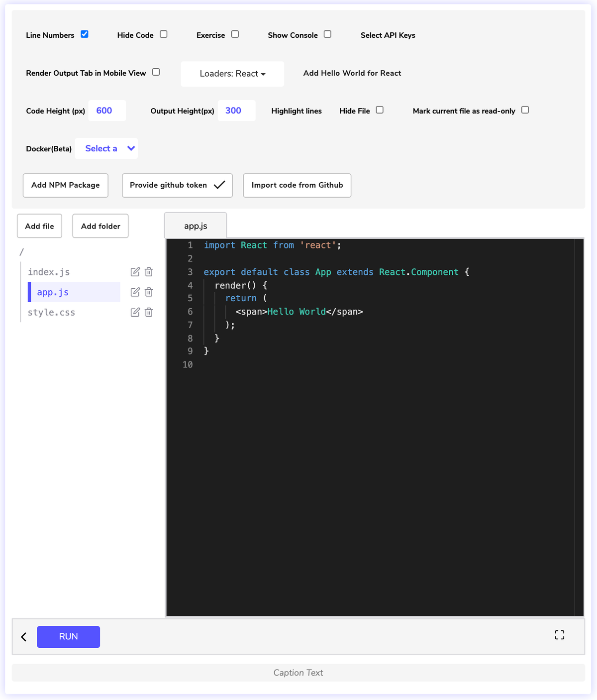The image size is (597, 700).
Task: Open Import code from Github
Action: tap(297, 185)
